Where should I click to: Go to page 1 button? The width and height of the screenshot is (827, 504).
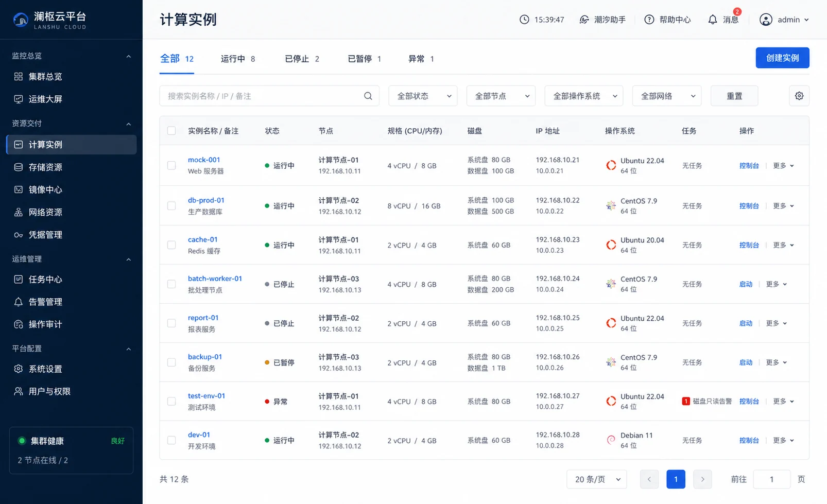676,479
